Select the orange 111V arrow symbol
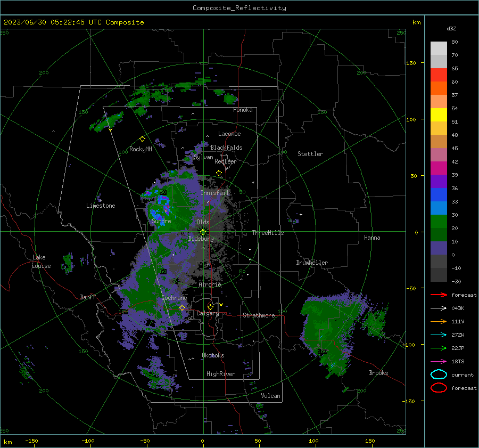This screenshot has height=448, width=479. point(439,321)
